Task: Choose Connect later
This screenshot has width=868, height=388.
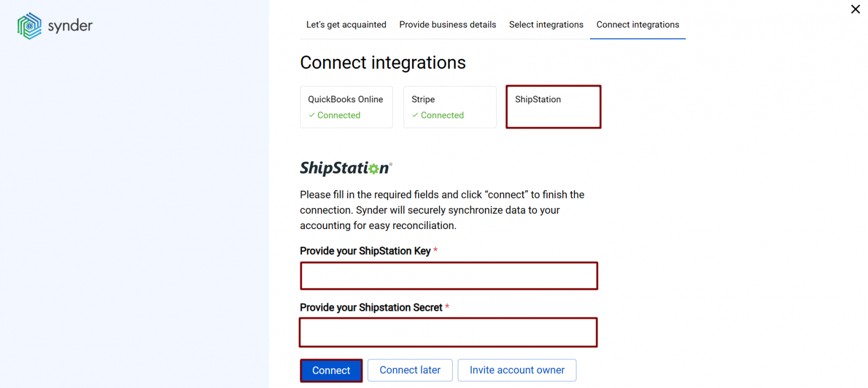Action: [410, 370]
